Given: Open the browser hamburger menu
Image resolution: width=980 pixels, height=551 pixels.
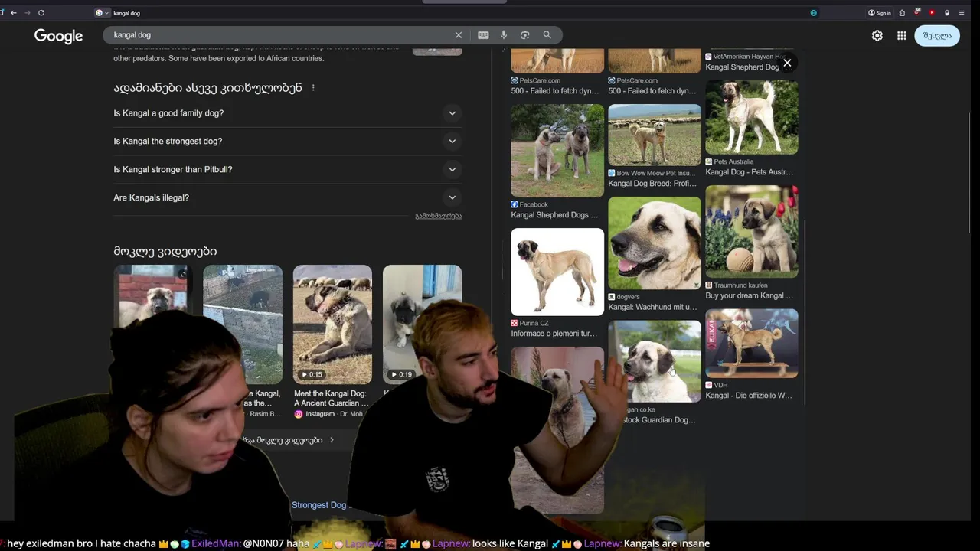Looking at the screenshot, I should click(x=962, y=13).
